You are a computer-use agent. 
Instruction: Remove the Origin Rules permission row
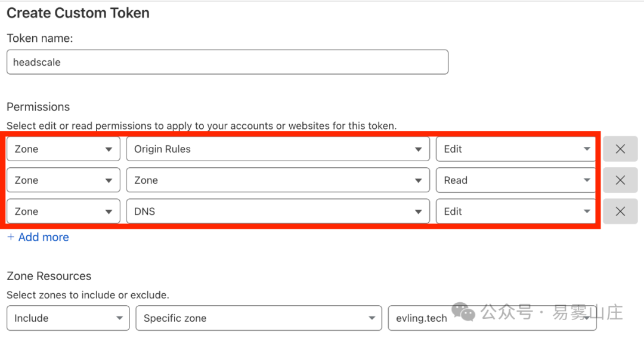(x=620, y=149)
